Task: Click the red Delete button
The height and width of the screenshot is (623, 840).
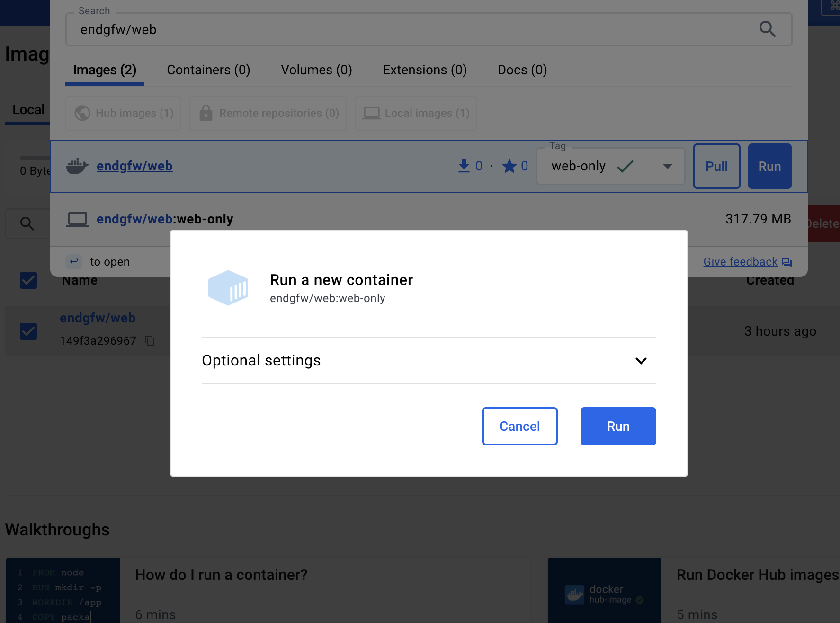Action: [x=823, y=223]
